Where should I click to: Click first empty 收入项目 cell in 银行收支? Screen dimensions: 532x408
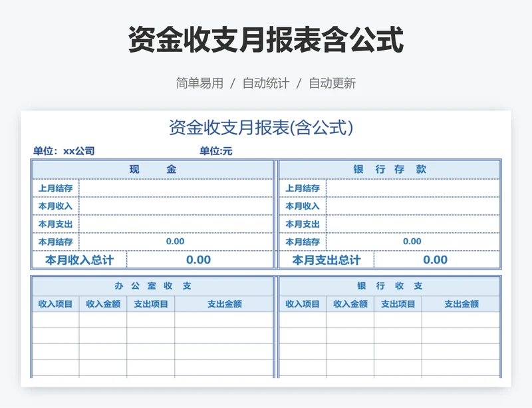point(303,320)
